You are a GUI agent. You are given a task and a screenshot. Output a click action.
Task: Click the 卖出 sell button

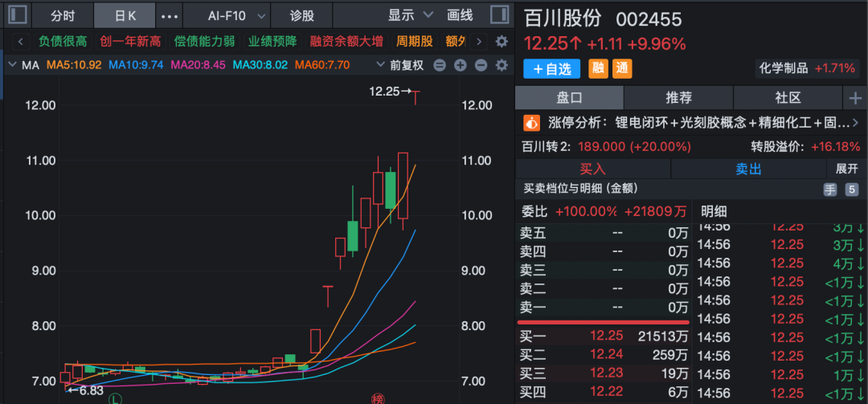click(x=748, y=169)
